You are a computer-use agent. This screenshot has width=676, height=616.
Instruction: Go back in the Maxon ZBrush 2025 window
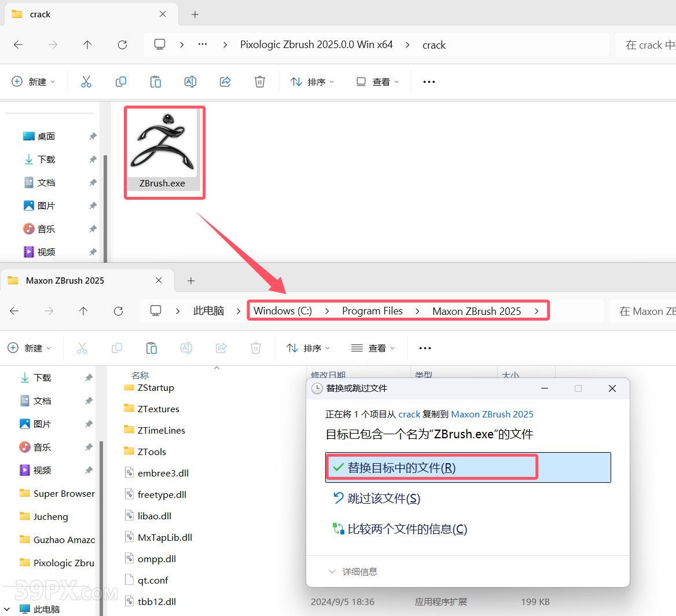tap(14, 311)
